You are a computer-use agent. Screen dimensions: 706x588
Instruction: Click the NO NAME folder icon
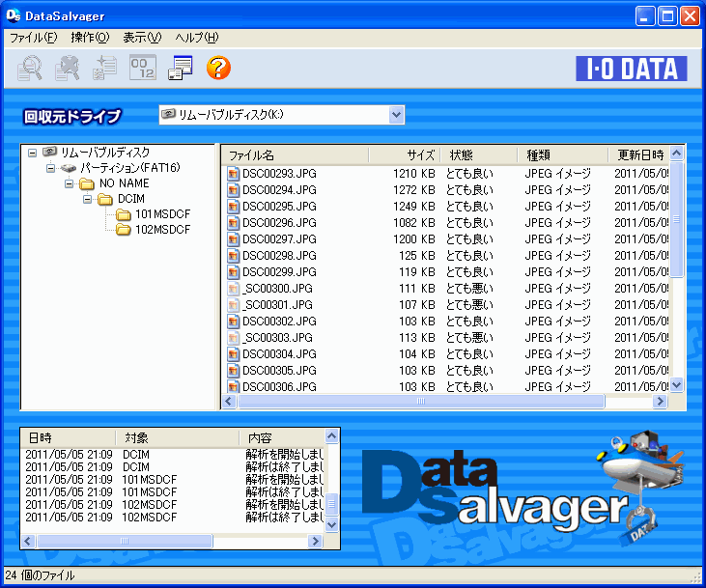(87, 183)
